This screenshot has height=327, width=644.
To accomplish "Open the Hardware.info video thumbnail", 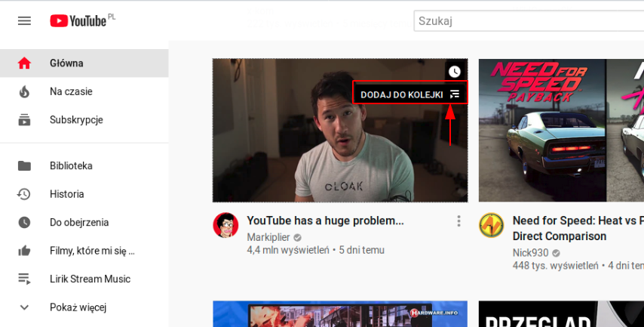I will coord(340,314).
